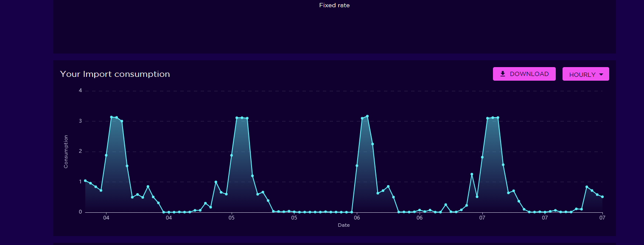The height and width of the screenshot is (245, 644).
Task: Click the 0.85 point near the chart's right end
Action: (587, 186)
